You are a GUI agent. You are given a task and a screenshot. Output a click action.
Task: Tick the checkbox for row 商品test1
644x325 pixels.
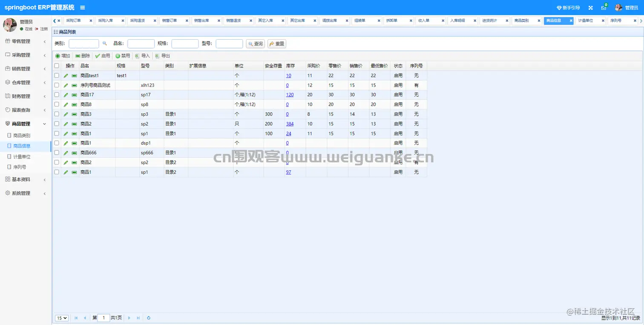(57, 75)
